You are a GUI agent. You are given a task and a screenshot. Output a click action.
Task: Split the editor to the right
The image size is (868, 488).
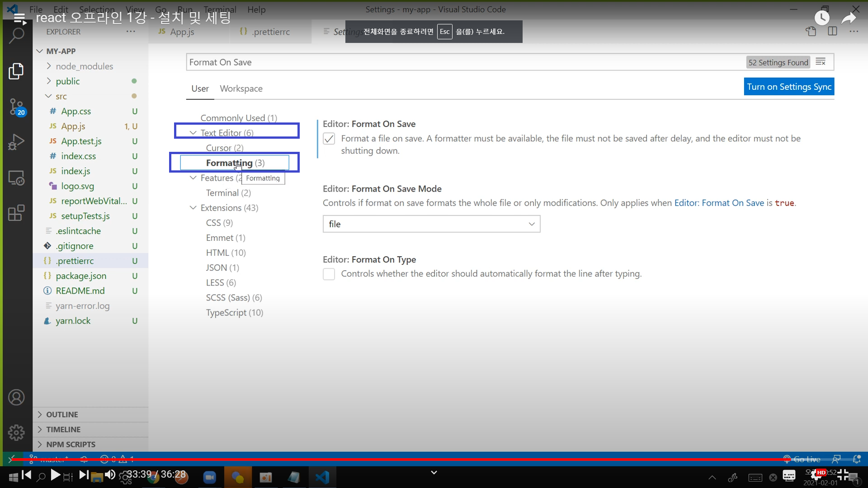pos(832,32)
